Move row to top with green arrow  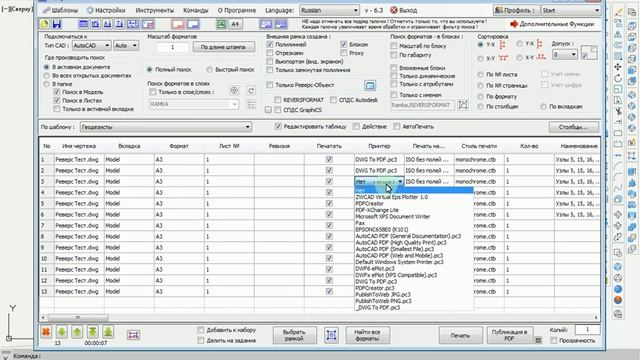(x=93, y=332)
